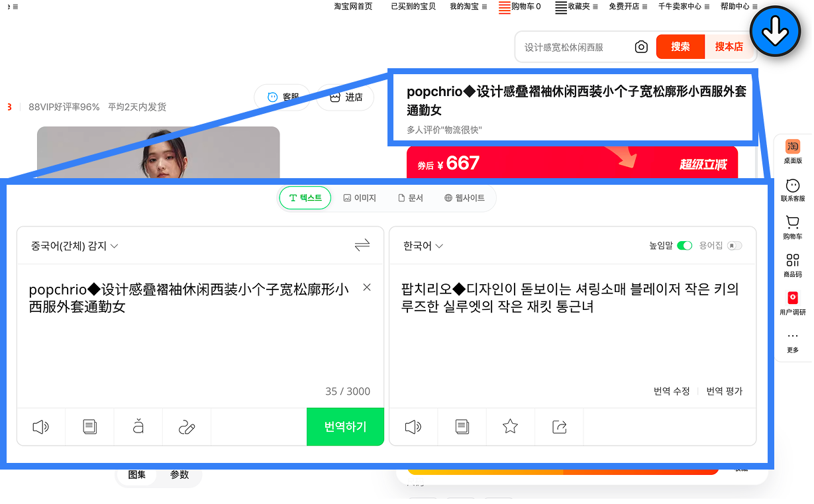Click 淘宝网首页 in the top menu
814x504 pixels.
point(353,7)
